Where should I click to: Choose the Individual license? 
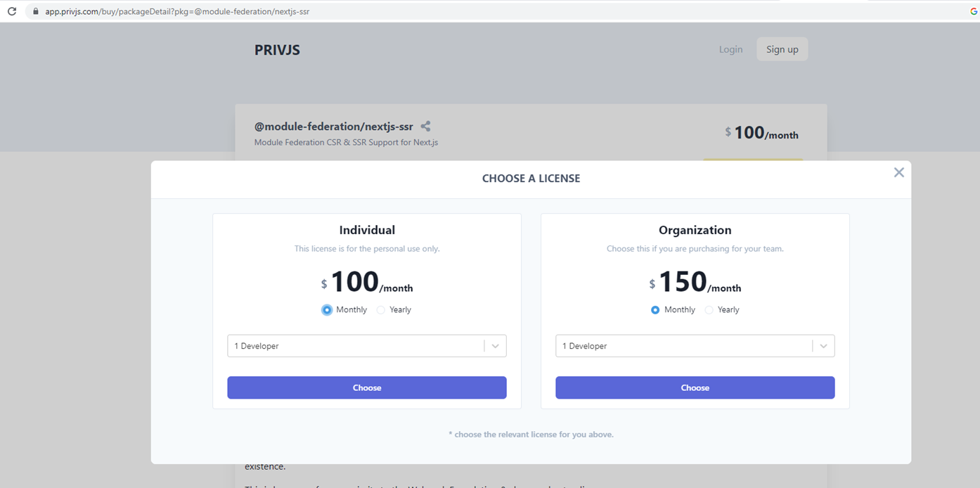(366, 387)
